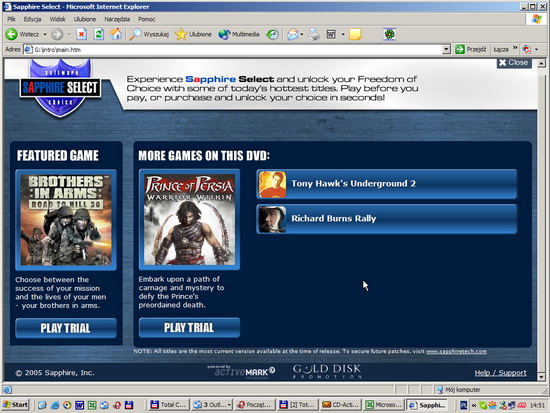
Task: Click the blue floppy disk quick launch icon
Action: pyautogui.click(x=129, y=405)
